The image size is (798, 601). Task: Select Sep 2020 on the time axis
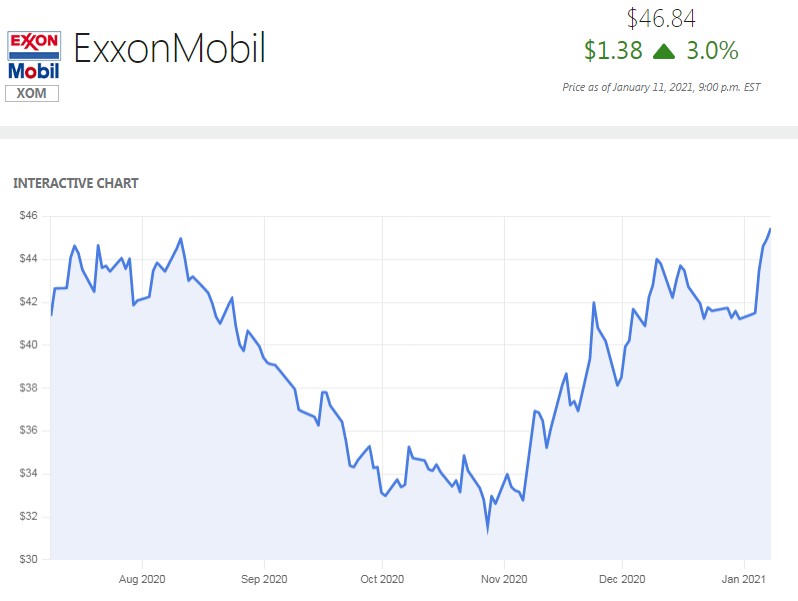(x=264, y=578)
